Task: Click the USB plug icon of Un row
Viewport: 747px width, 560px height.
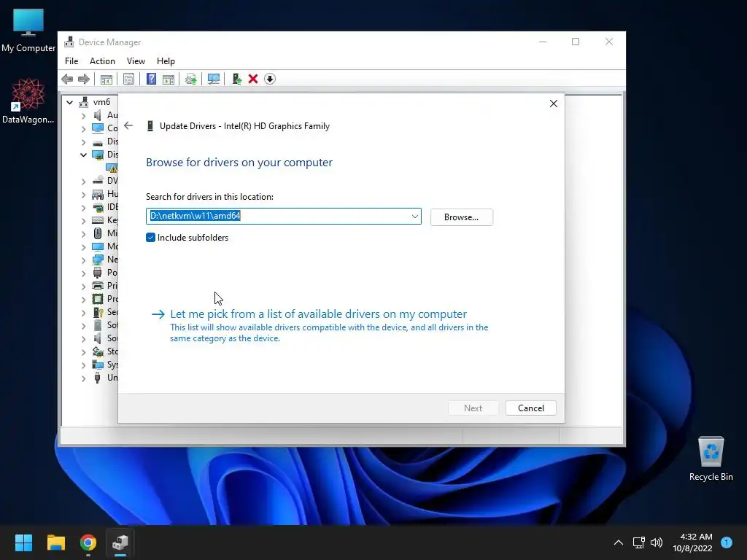Action: tap(98, 378)
